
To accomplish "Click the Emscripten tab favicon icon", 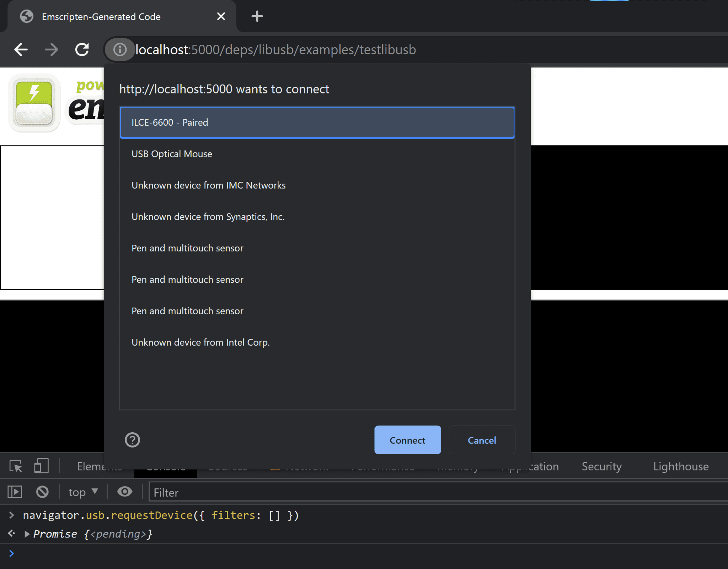I will pos(27,16).
